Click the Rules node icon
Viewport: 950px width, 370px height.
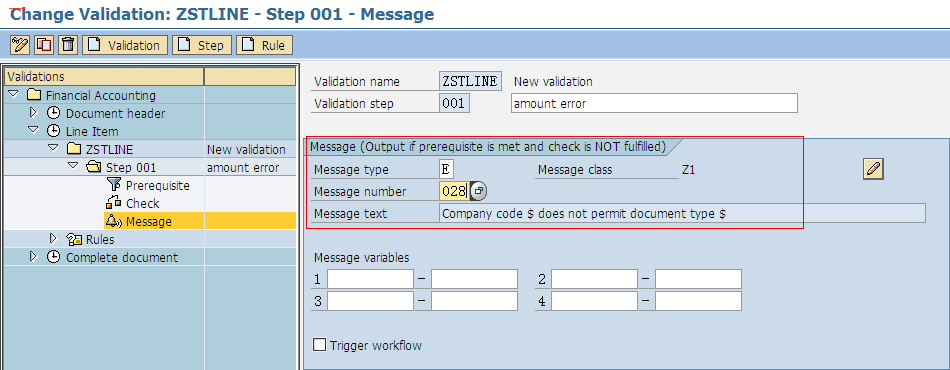pyautogui.click(x=75, y=239)
